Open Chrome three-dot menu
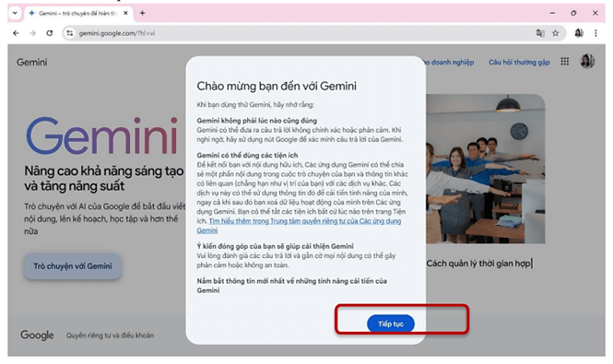Image resolution: width=613 pixels, height=364 pixels. (595, 33)
